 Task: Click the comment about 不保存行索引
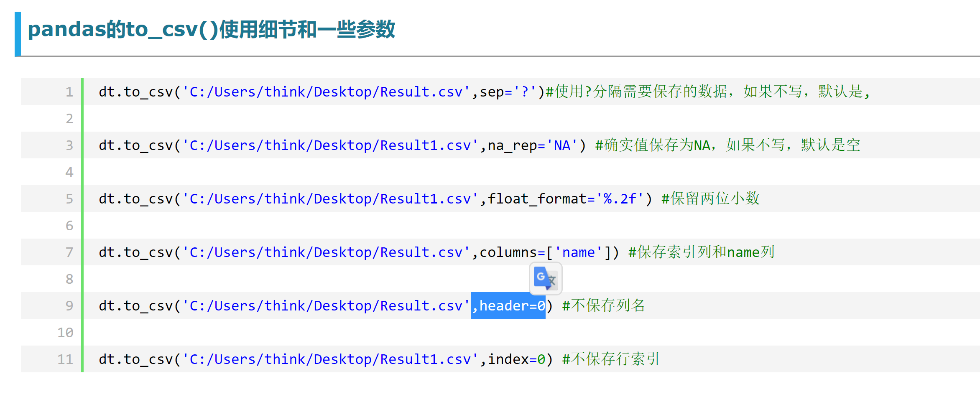click(x=610, y=359)
